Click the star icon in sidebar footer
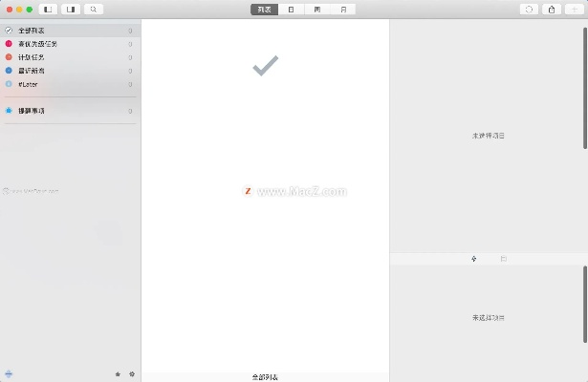This screenshot has height=382, width=588. 118,374
